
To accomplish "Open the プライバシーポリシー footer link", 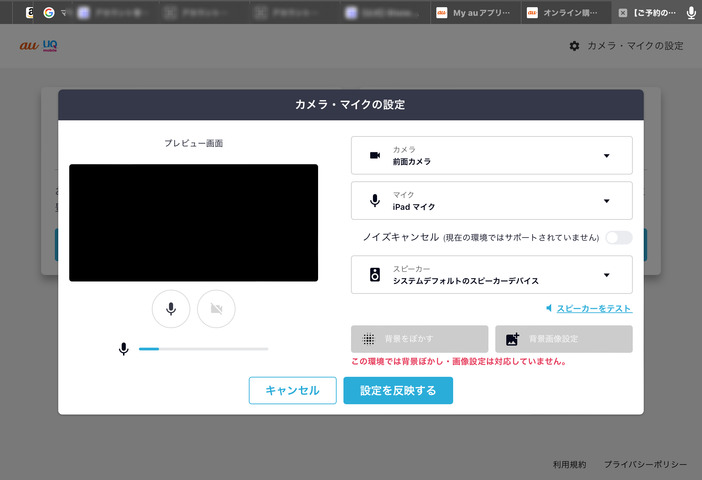I will [x=645, y=465].
